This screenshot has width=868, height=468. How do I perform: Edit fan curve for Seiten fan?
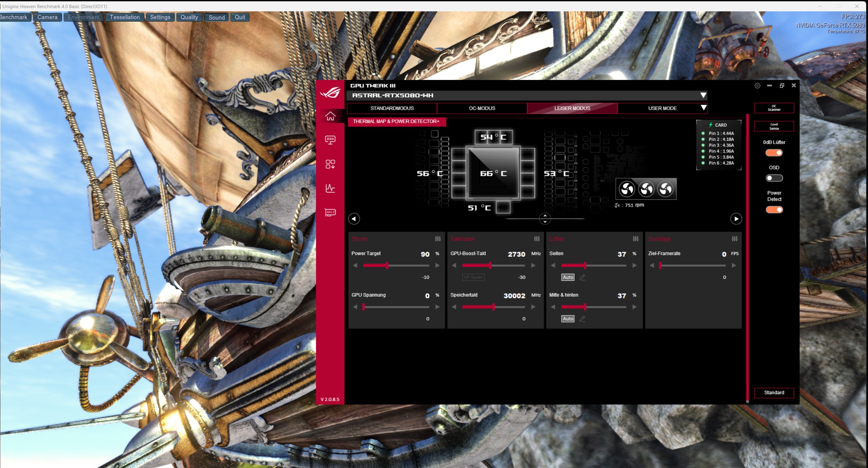point(582,277)
